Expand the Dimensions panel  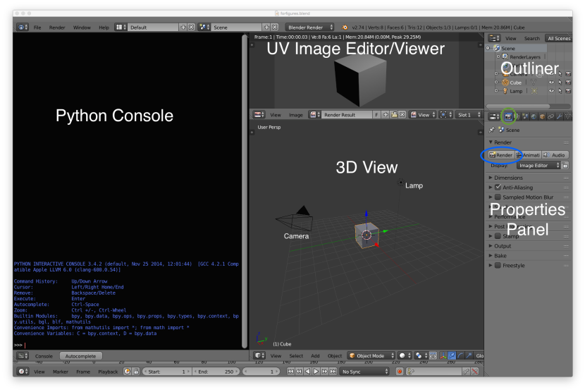click(529, 178)
